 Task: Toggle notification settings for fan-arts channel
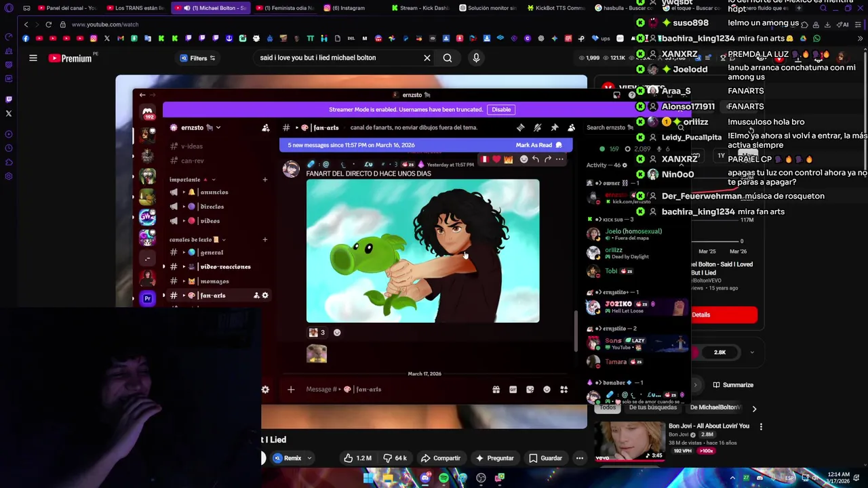[537, 127]
